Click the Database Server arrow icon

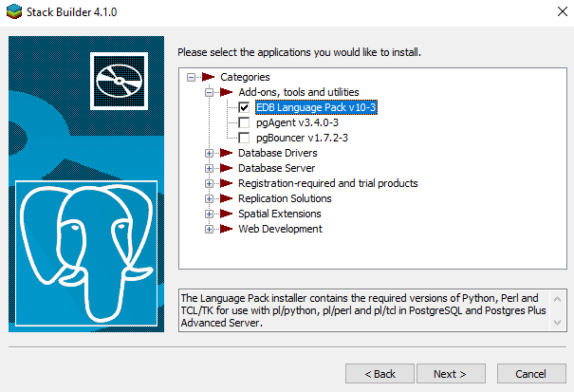[x=227, y=168]
